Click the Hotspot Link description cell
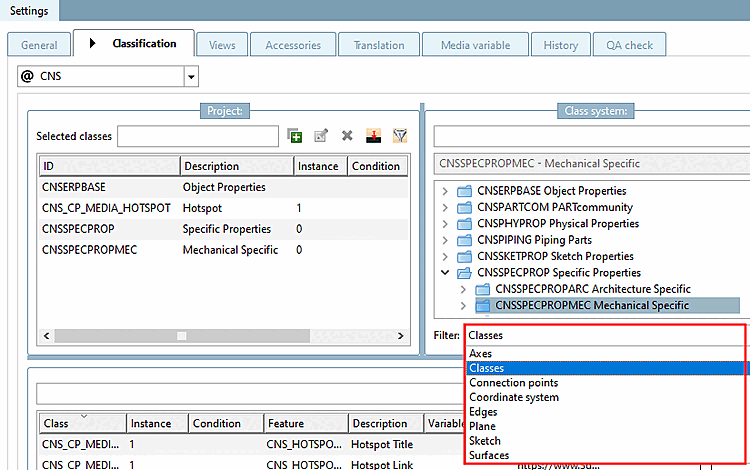 tap(382, 464)
